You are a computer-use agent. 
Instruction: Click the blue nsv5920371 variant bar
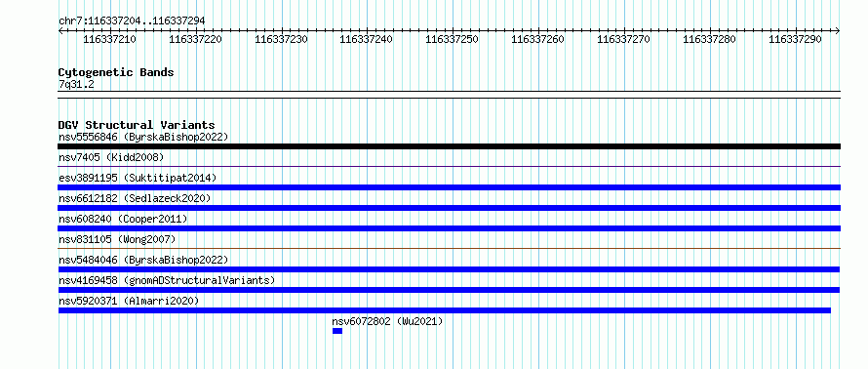[x=445, y=310]
